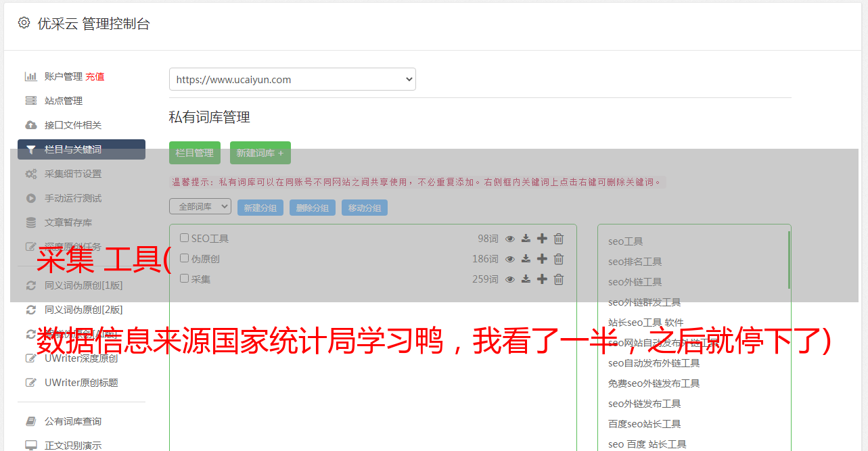
Task: Click the refresh icon for 同义词伪原创[1版]
Action: [31, 285]
